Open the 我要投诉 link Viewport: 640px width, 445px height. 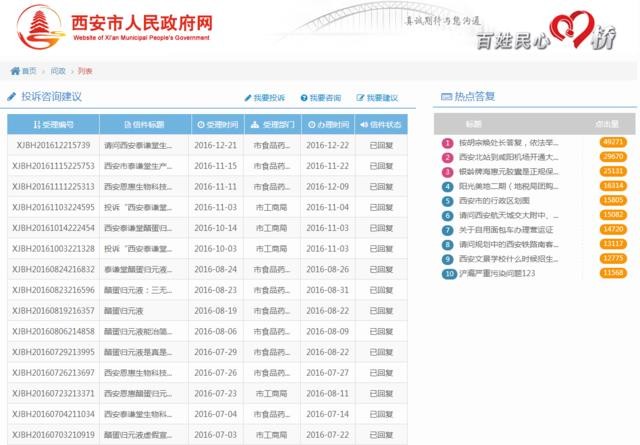coord(264,98)
